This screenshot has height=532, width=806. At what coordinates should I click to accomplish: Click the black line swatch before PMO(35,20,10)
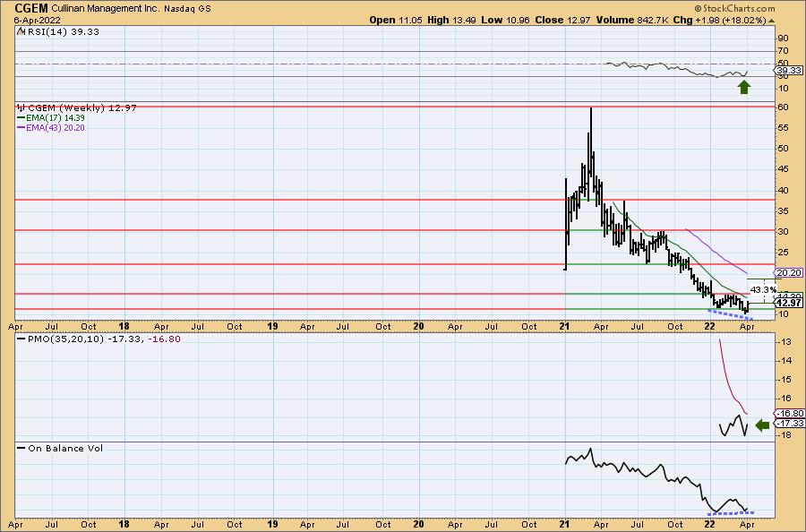[21, 339]
